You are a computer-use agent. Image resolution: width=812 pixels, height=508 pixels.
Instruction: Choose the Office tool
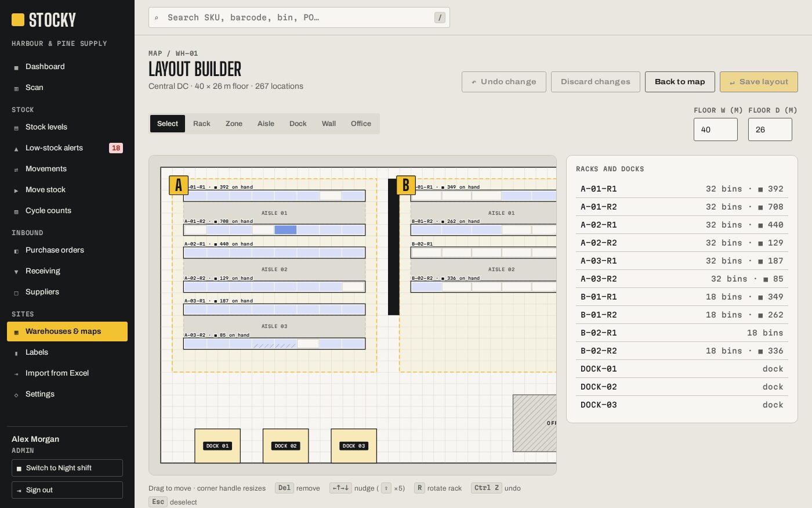click(361, 124)
